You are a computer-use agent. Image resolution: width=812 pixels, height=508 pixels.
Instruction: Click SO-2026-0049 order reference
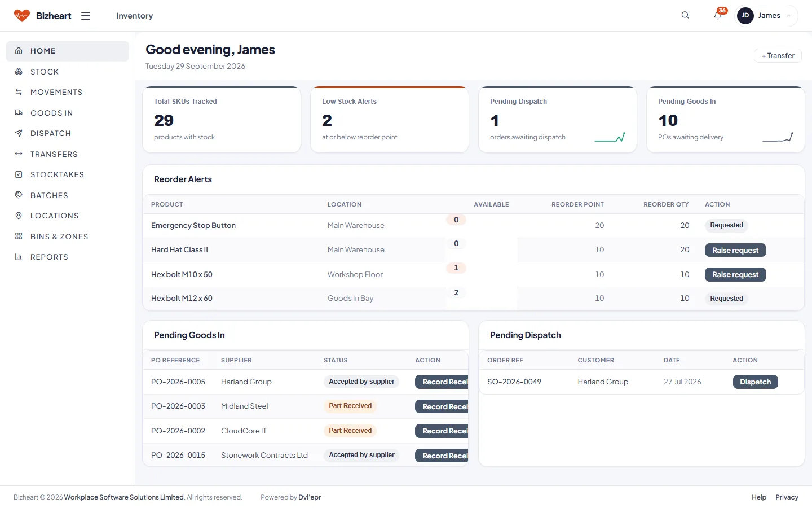pyautogui.click(x=514, y=382)
